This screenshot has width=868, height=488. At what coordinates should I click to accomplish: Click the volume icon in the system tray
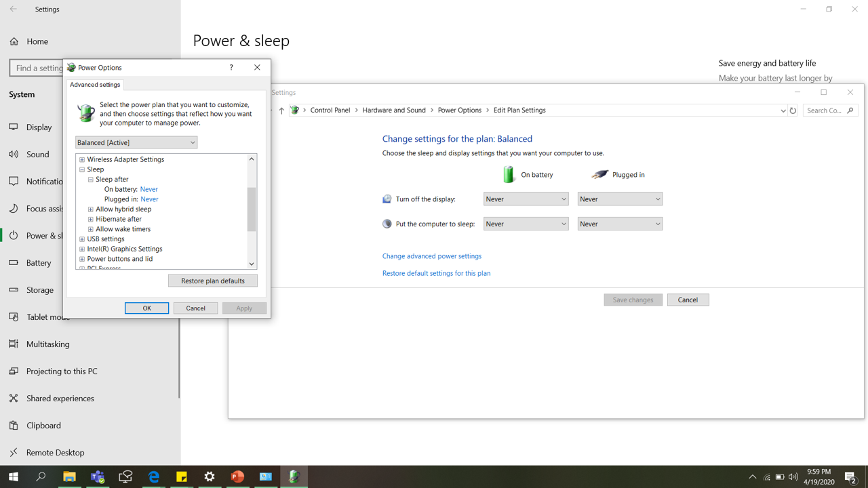click(x=792, y=476)
